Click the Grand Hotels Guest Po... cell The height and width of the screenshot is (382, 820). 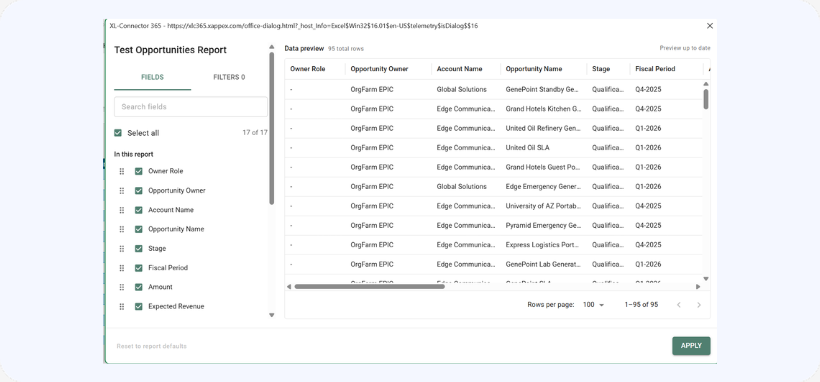tap(543, 167)
